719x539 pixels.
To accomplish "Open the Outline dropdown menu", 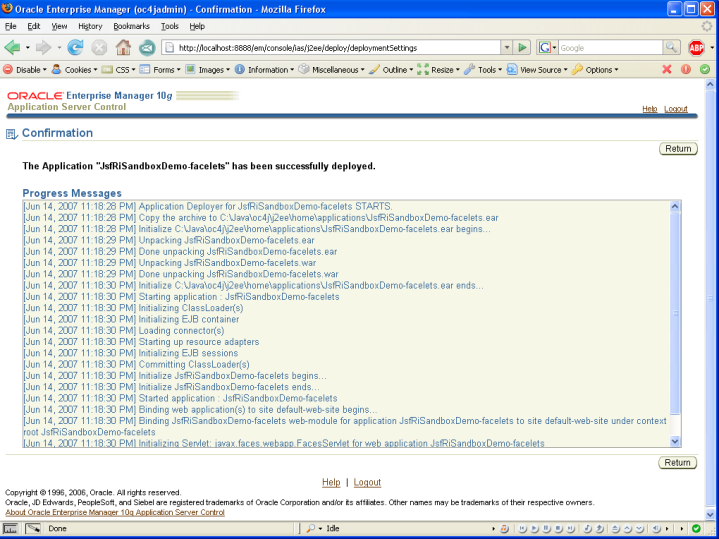I will 391,70.
